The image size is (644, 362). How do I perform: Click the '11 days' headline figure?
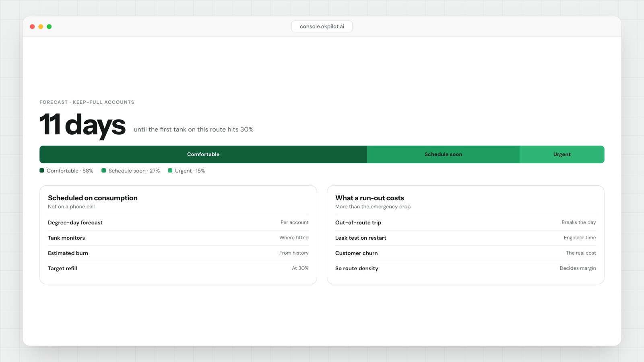[83, 125]
